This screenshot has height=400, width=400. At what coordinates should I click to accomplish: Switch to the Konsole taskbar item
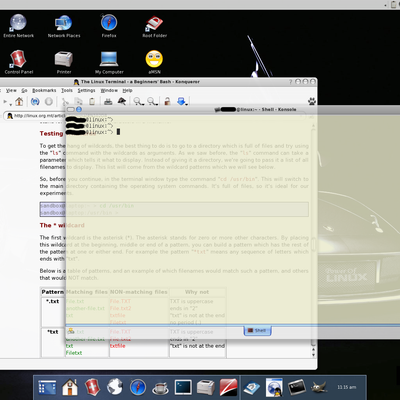(x=296, y=388)
